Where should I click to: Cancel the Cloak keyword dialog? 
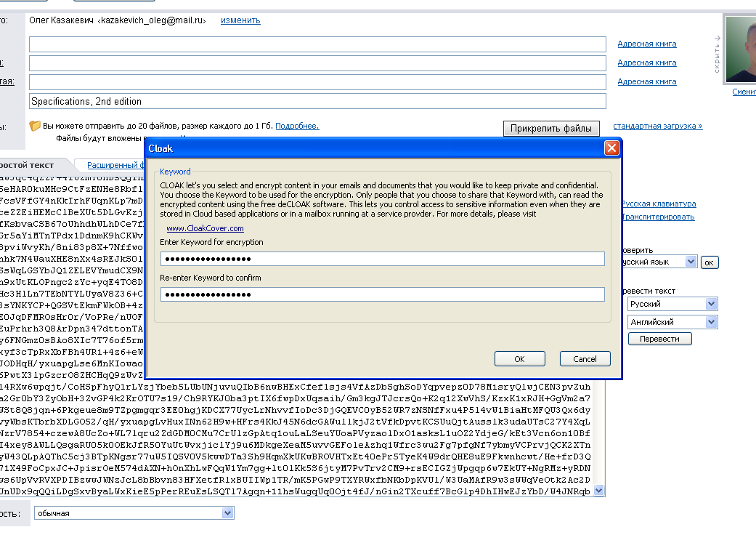[585, 359]
